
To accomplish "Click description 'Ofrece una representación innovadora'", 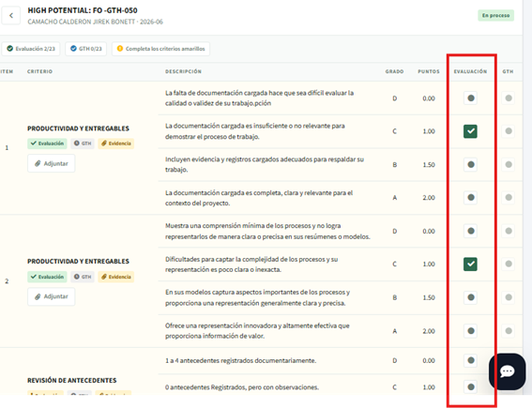I will coord(257,331).
